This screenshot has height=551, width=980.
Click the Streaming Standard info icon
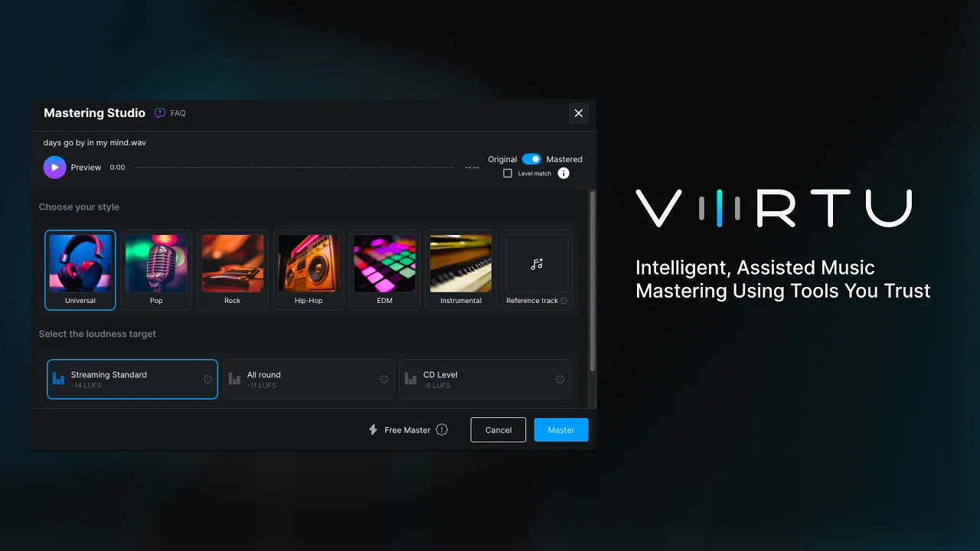207,380
